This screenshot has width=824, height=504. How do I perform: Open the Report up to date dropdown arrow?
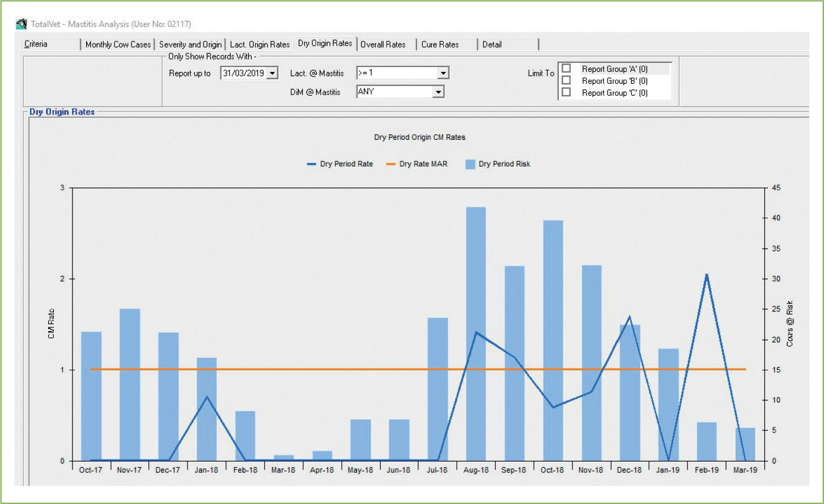(x=273, y=74)
